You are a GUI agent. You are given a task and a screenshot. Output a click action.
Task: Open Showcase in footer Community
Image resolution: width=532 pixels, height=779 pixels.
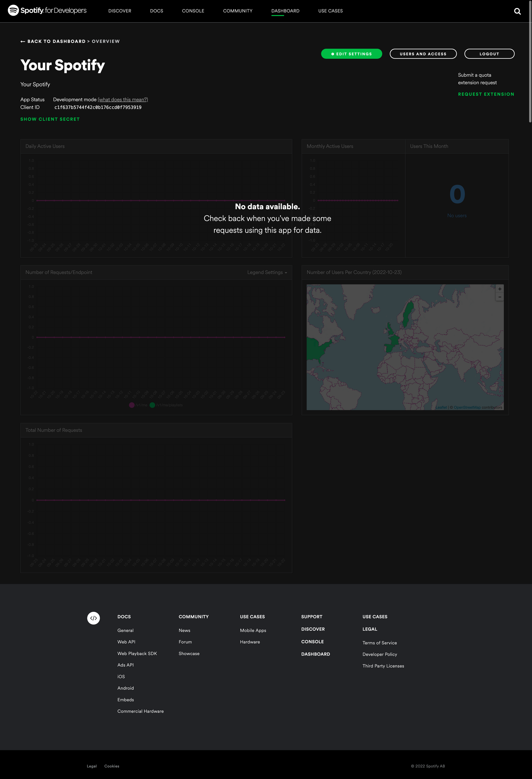(x=189, y=654)
